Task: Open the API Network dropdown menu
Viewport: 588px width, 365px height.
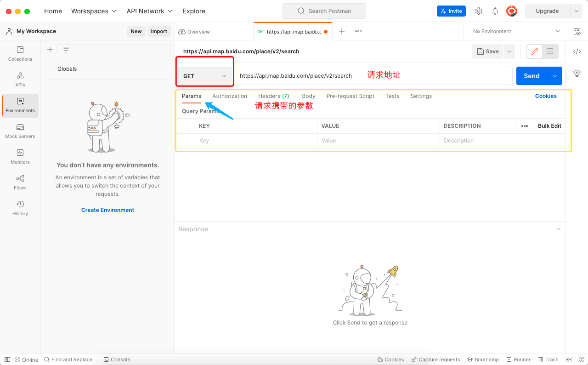Action: click(150, 11)
